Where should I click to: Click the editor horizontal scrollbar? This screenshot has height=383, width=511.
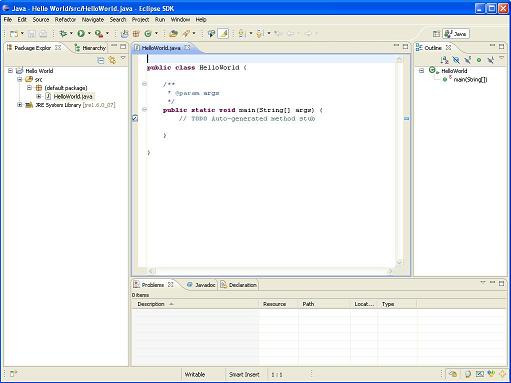tap(269, 271)
